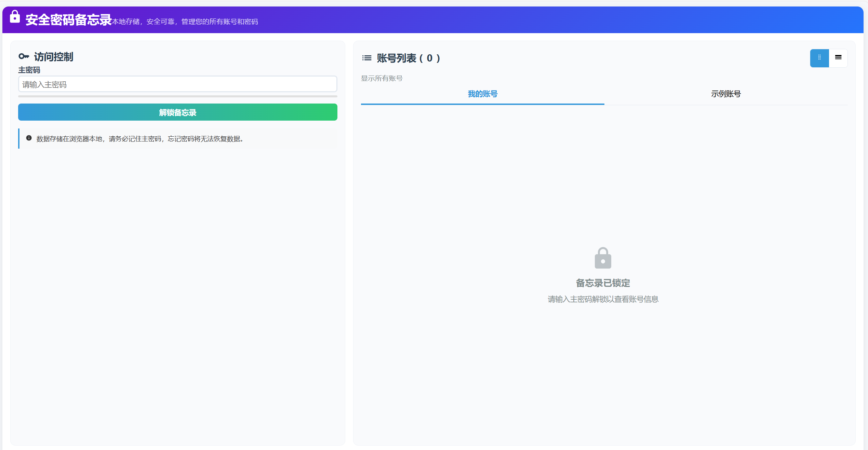Focus the 请输入主密码 input field
The image size is (868, 450).
click(177, 84)
